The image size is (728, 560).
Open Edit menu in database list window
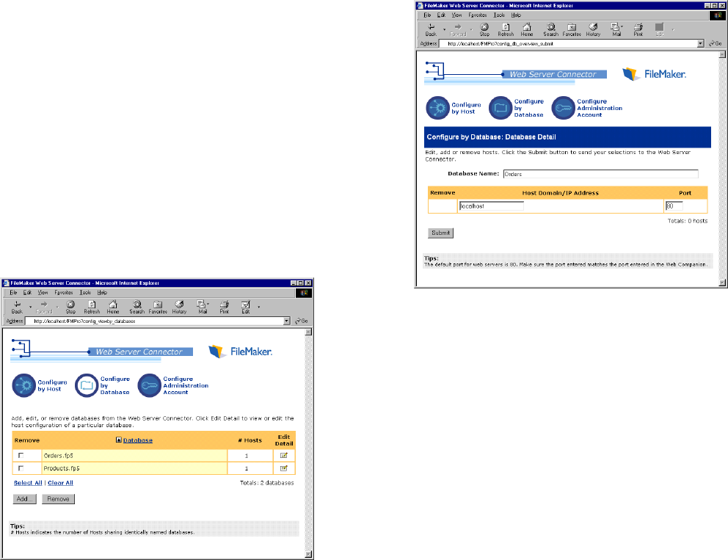tap(27, 293)
